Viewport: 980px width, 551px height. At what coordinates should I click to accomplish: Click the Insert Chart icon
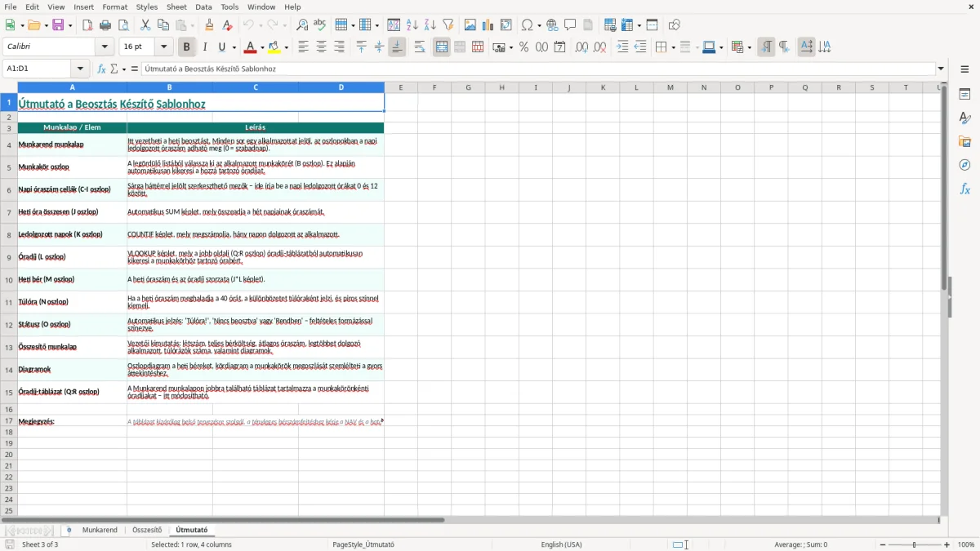(488, 25)
